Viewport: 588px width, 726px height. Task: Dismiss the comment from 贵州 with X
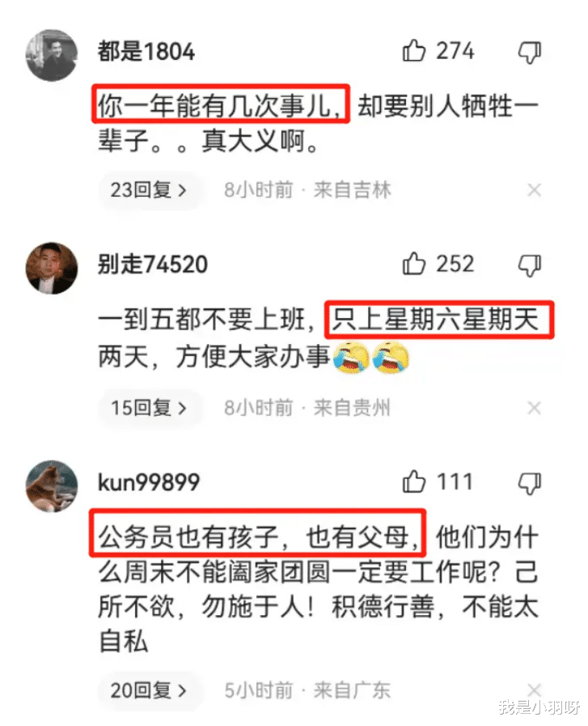point(535,408)
